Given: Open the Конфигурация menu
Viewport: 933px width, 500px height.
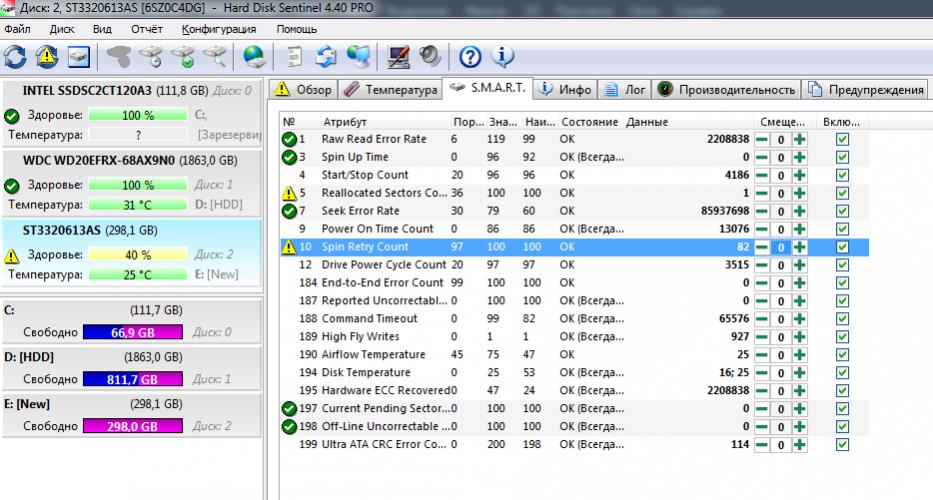Looking at the screenshot, I should [219, 29].
